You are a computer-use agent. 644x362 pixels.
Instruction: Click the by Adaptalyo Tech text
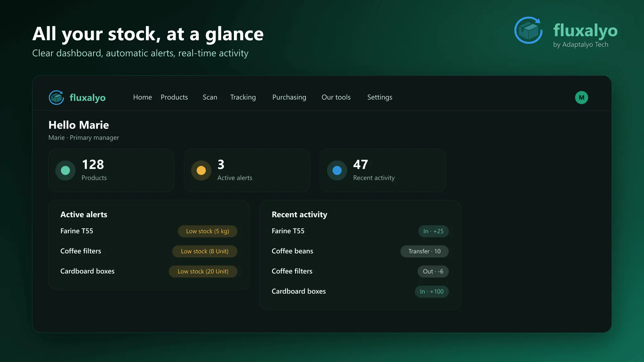(581, 45)
